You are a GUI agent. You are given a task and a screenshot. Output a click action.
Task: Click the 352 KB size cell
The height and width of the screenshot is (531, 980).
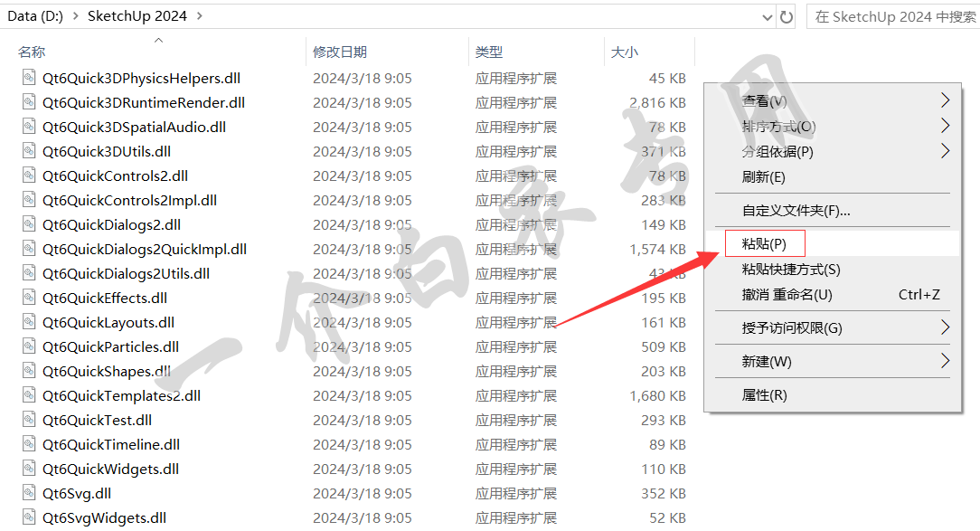(x=663, y=493)
